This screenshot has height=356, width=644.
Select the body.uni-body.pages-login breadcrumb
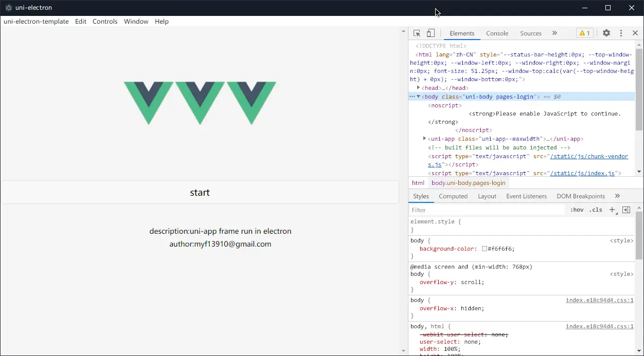pos(469,183)
